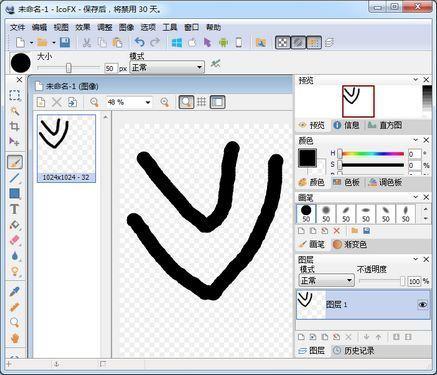Select the blue rectangle shape tool

(x=15, y=194)
